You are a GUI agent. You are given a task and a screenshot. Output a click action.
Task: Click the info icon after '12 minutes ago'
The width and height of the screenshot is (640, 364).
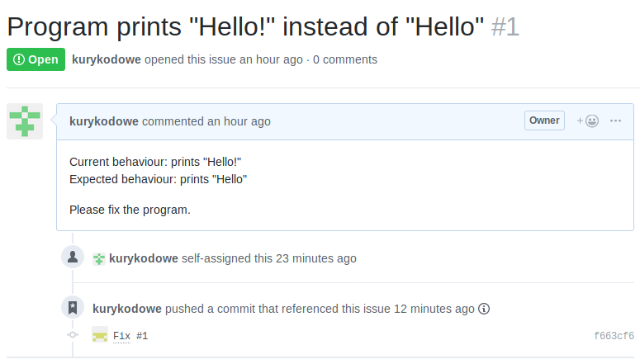click(484, 309)
